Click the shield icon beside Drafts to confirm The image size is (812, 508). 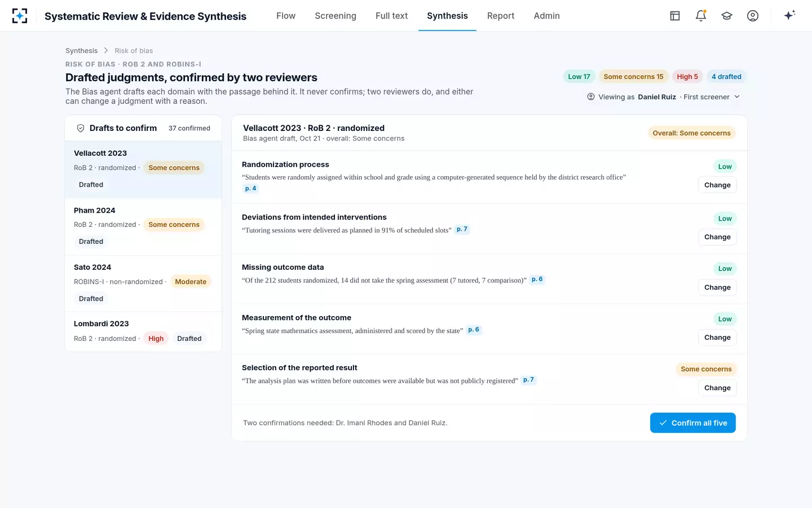[x=81, y=128]
